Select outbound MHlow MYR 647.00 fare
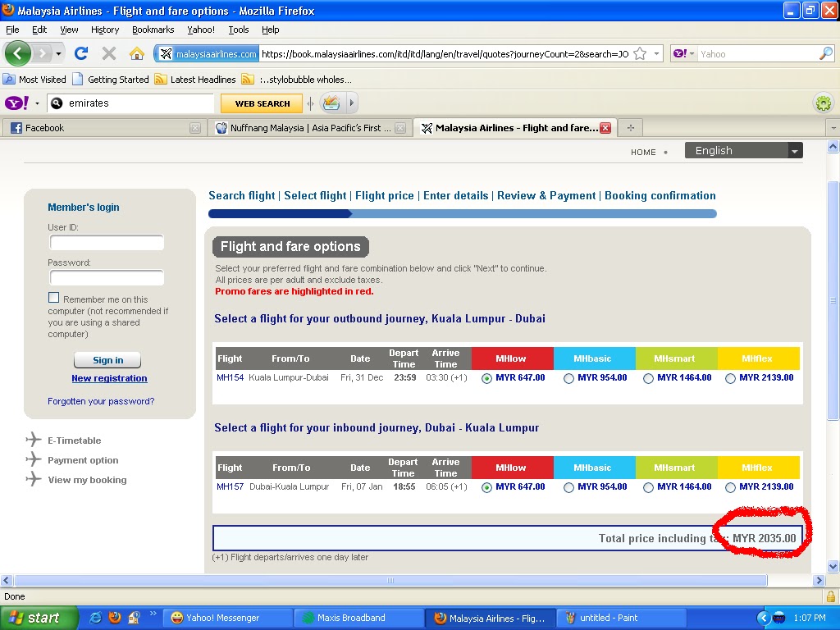Screen dimensions: 840x630 pyautogui.click(x=486, y=378)
